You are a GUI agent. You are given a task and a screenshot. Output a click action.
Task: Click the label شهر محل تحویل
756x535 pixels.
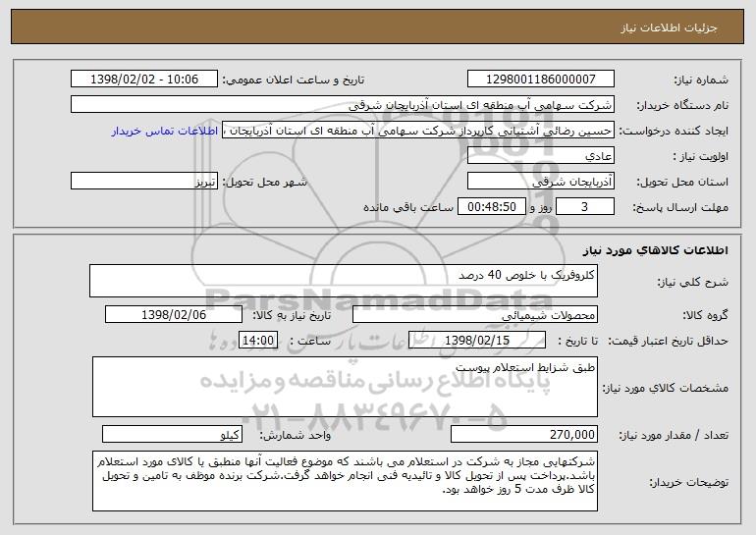coord(264,182)
